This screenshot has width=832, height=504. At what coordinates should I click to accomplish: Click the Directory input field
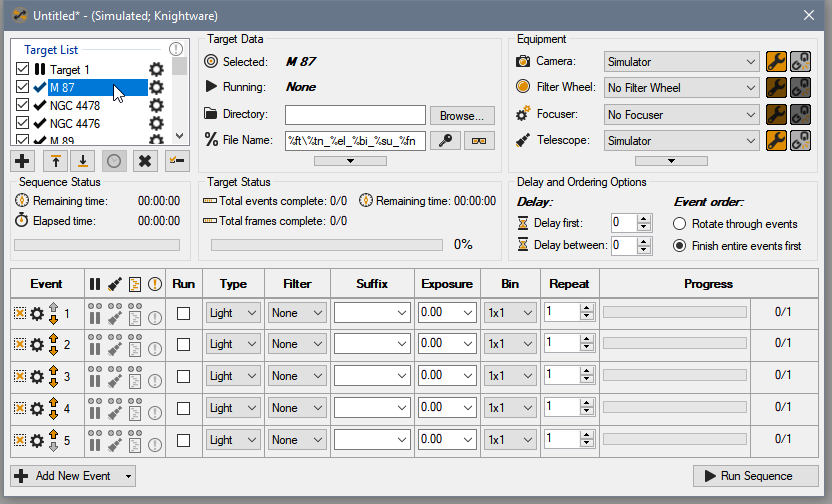point(355,115)
